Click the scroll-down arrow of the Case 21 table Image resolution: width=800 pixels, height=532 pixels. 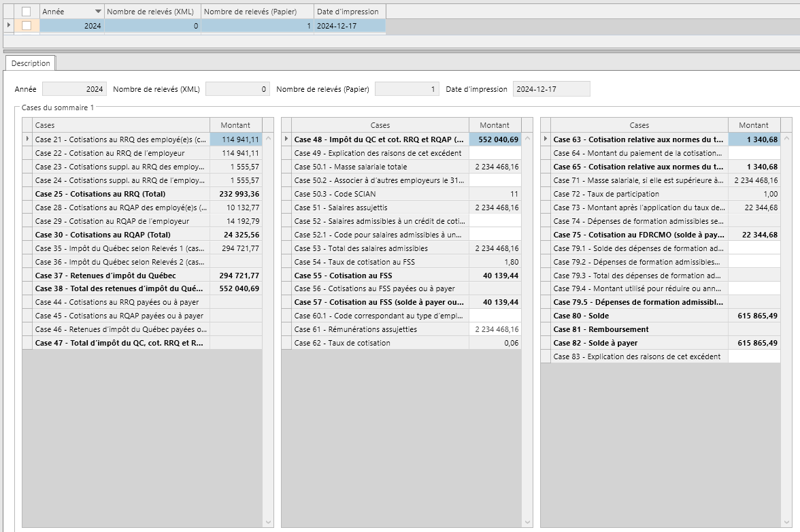click(268, 522)
